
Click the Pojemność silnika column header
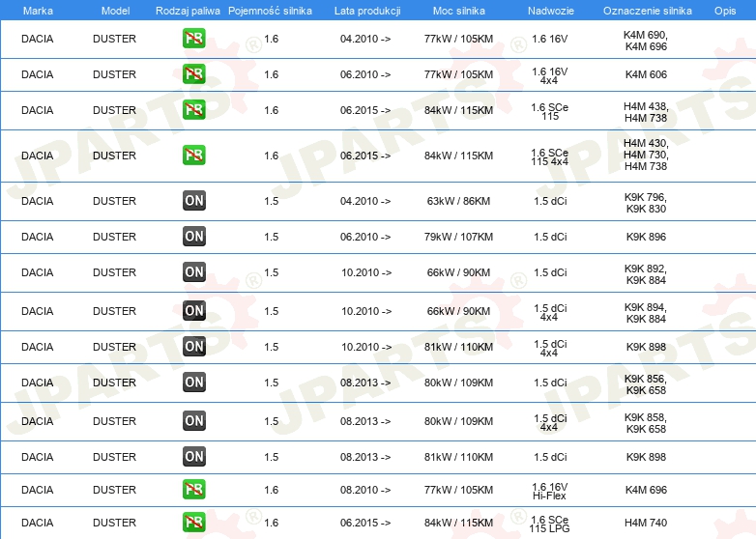click(270, 11)
